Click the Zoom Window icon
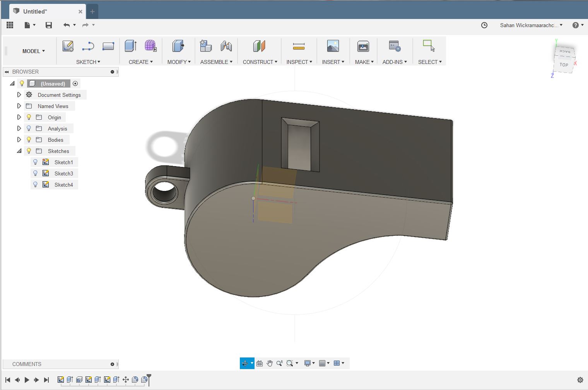The width and height of the screenshot is (588, 390). pos(290,363)
